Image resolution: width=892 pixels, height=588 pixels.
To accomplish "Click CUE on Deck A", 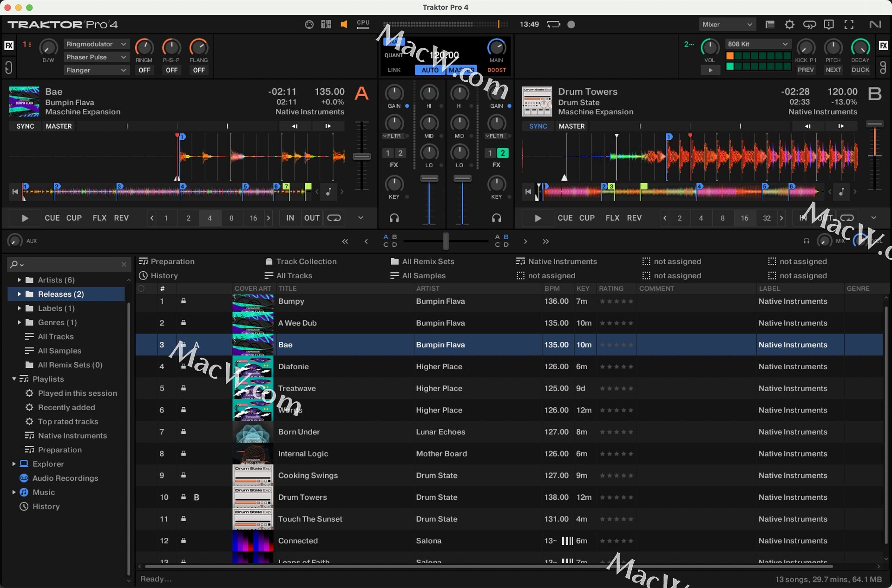I will (52, 218).
